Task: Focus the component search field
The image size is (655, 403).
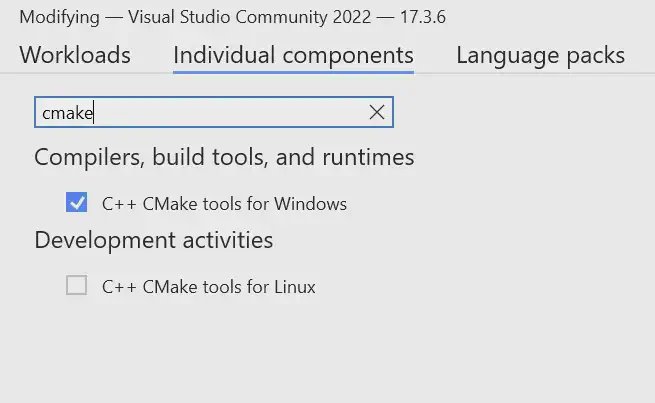Action: pyautogui.click(x=214, y=112)
